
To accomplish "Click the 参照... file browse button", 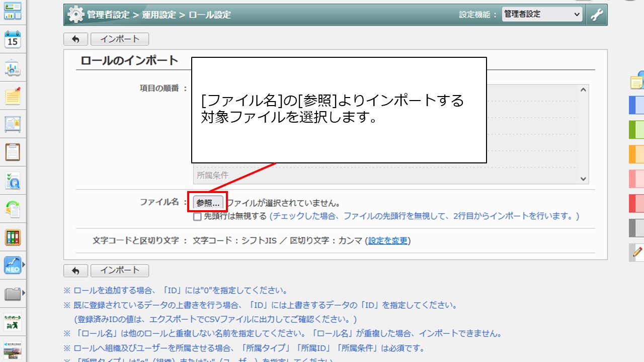I will pos(208,203).
